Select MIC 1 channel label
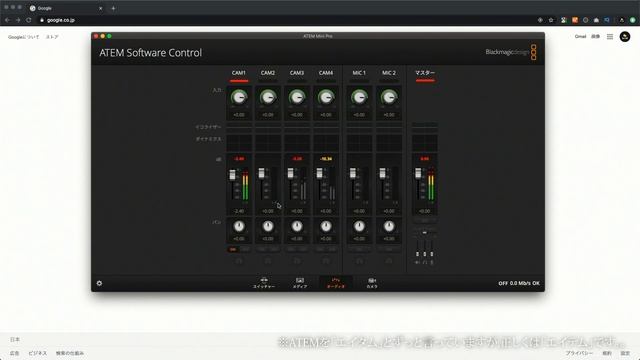 (360, 73)
